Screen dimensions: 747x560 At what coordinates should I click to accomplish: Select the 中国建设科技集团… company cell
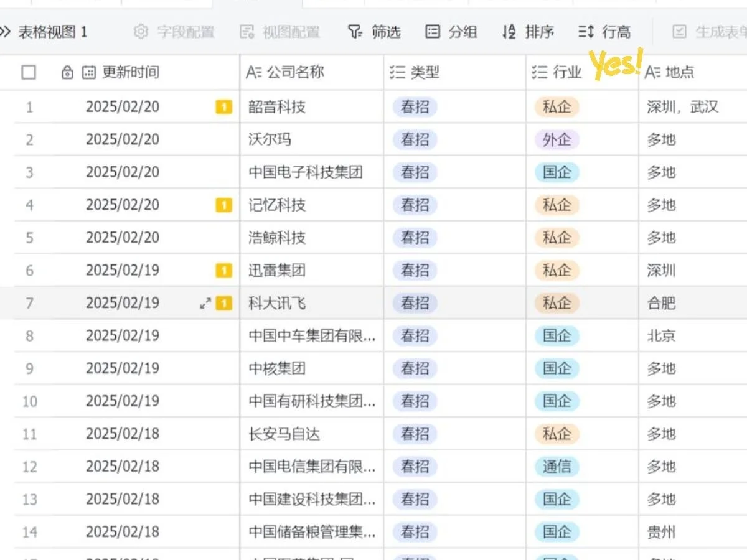[312, 499]
